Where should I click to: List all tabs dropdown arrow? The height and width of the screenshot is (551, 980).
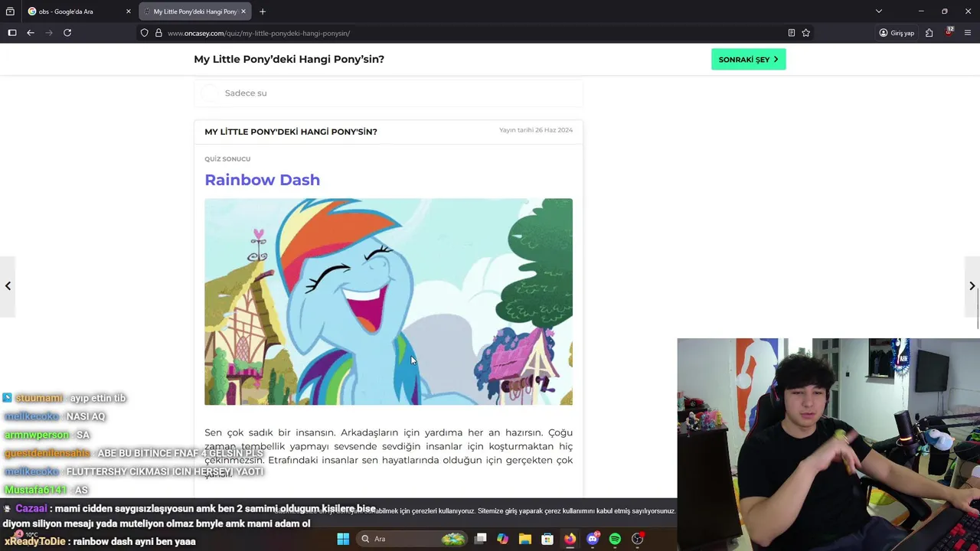coord(879,11)
